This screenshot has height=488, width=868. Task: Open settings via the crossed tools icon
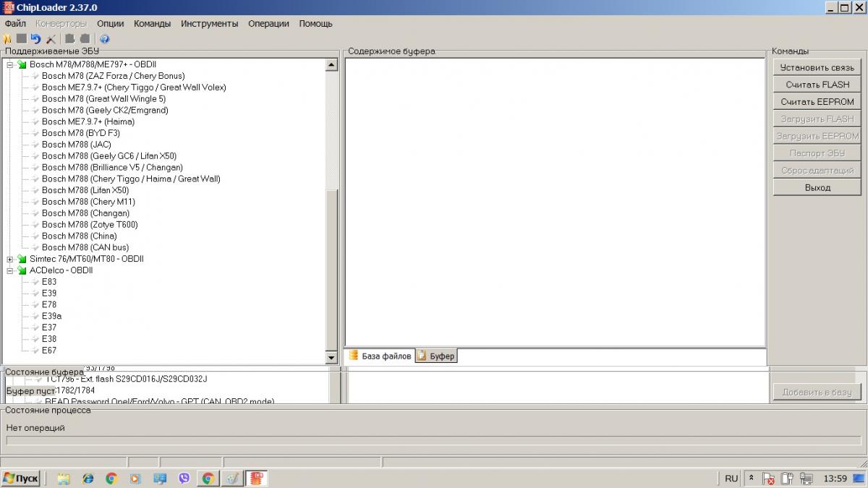[x=51, y=39]
